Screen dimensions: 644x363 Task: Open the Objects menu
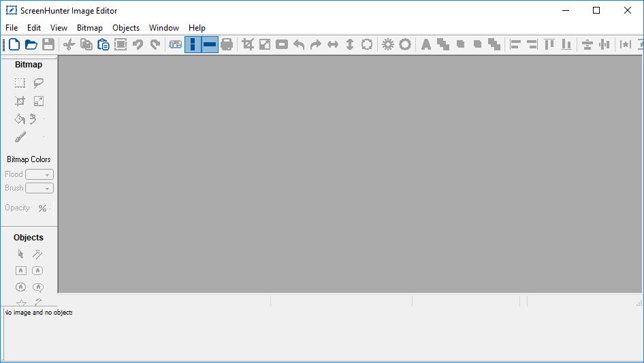(126, 28)
